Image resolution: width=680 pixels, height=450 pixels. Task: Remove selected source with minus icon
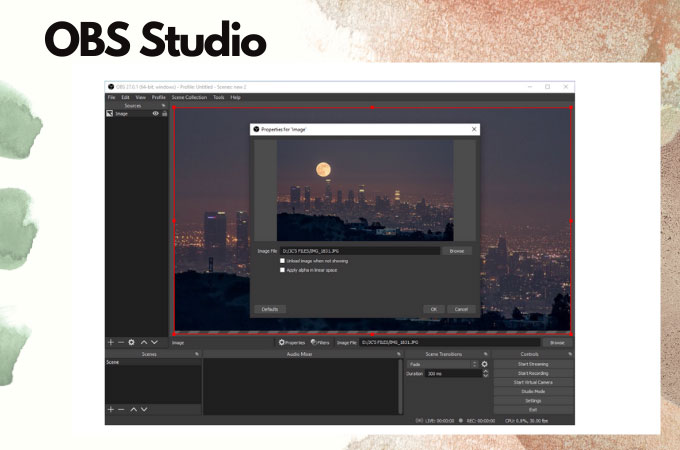[x=121, y=342]
